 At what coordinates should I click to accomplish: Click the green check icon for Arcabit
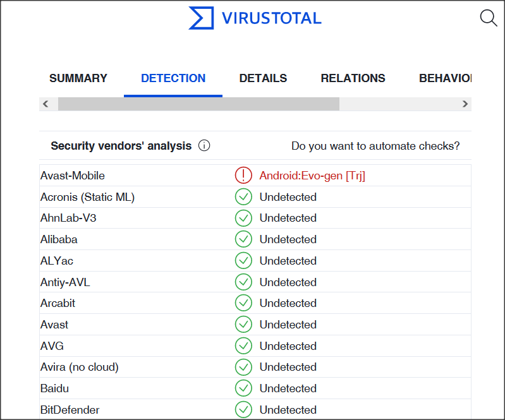tap(243, 303)
